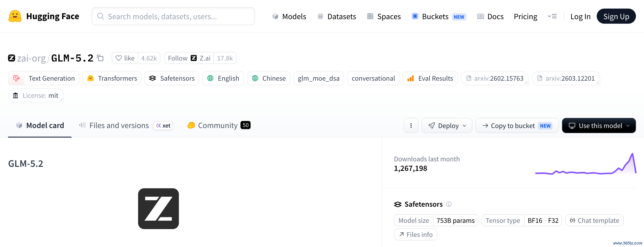Screen dimensions: 644x247
Task: Click the 753B params model size
Action: tap(456, 221)
